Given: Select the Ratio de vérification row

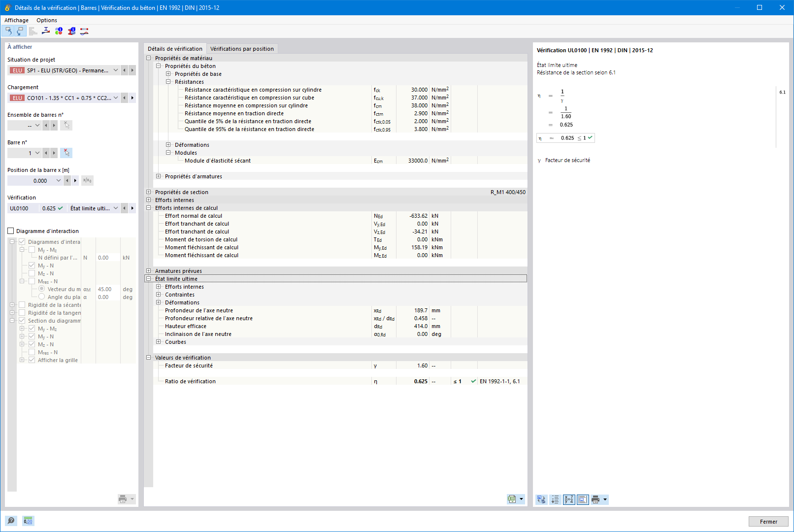Looking at the screenshot, I should [340, 381].
